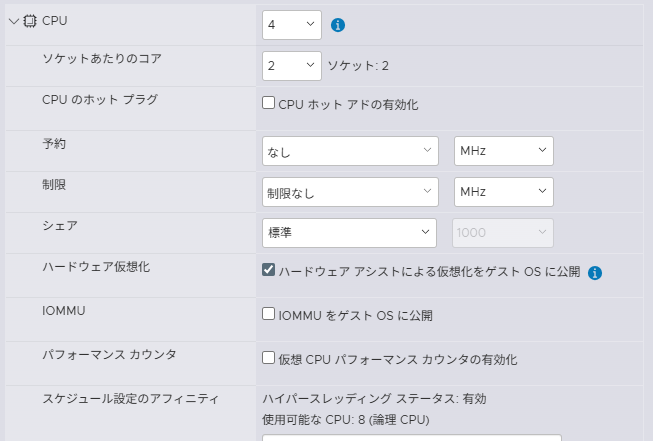The height and width of the screenshot is (441, 653).
Task: Enable virtual CPU performance counter checkbox
Action: click(268, 357)
